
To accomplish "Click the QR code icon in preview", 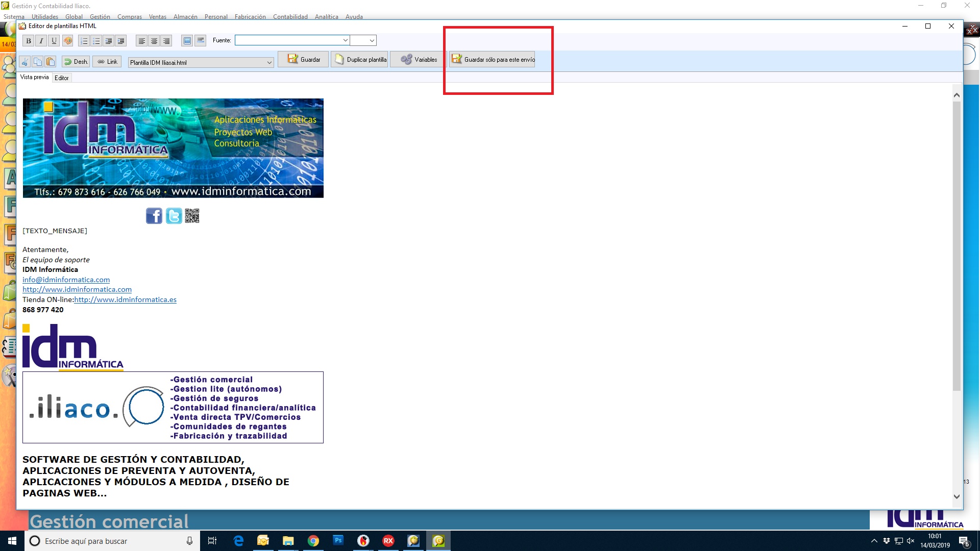I will [x=192, y=216].
